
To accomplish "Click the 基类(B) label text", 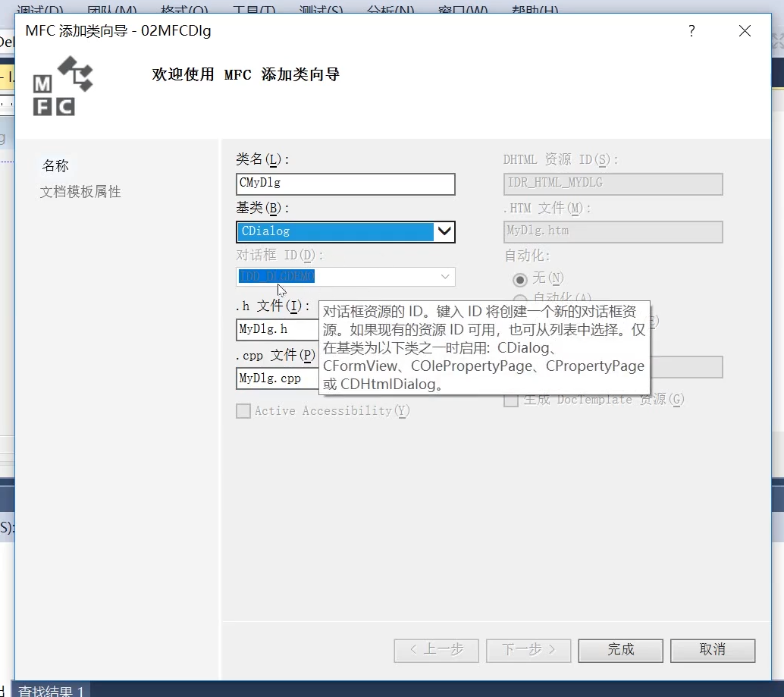I will 262,208.
